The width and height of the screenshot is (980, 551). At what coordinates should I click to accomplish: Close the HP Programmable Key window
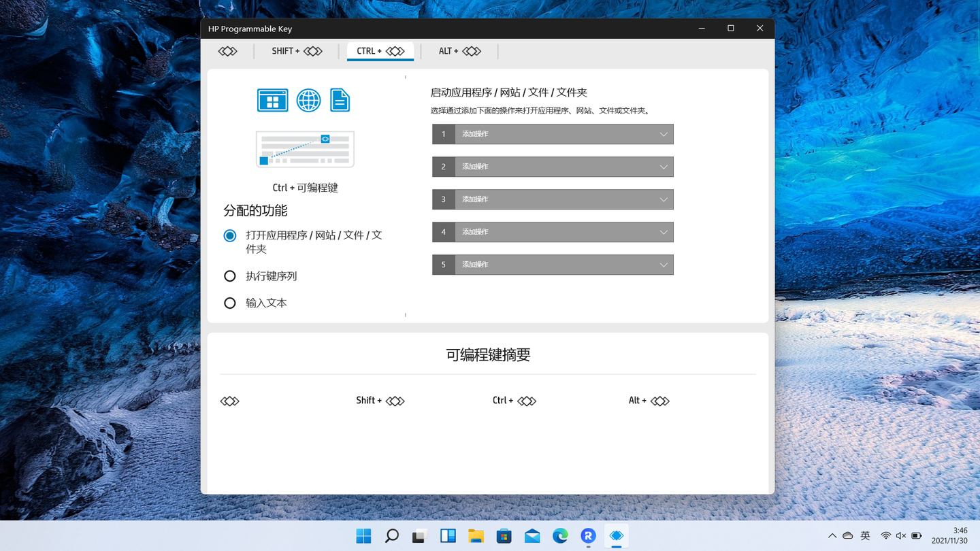760,29
